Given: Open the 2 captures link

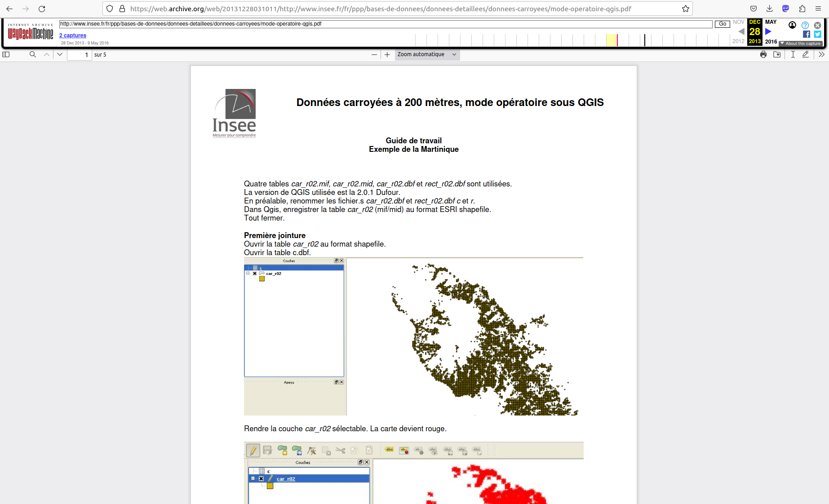Looking at the screenshot, I should pos(73,35).
